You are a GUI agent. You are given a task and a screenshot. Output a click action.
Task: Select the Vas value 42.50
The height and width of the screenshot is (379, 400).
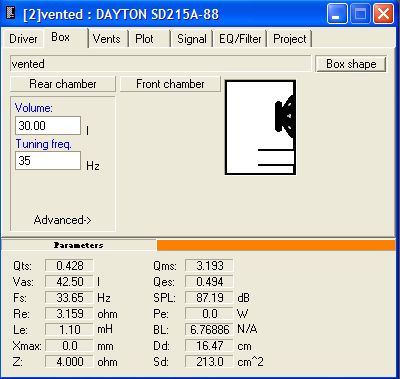tap(69, 282)
